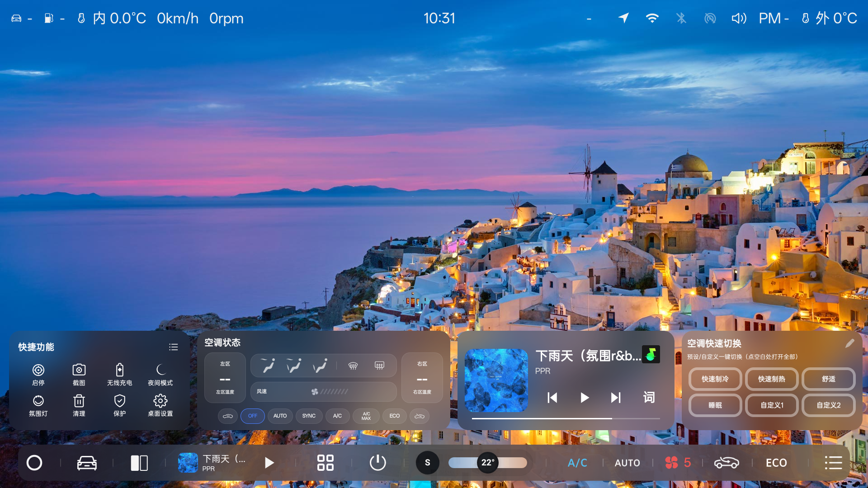Open the 快捷功能 list menu icon
Screen dimensions: 868x488
pos(174,347)
